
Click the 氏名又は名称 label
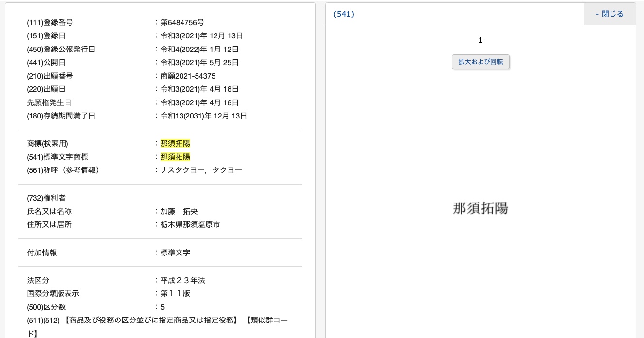[50, 211]
